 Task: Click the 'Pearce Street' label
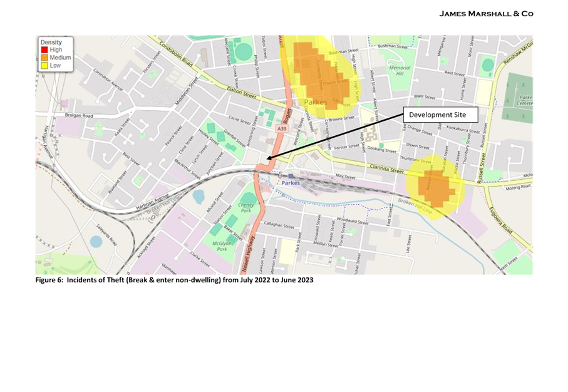(x=173, y=136)
